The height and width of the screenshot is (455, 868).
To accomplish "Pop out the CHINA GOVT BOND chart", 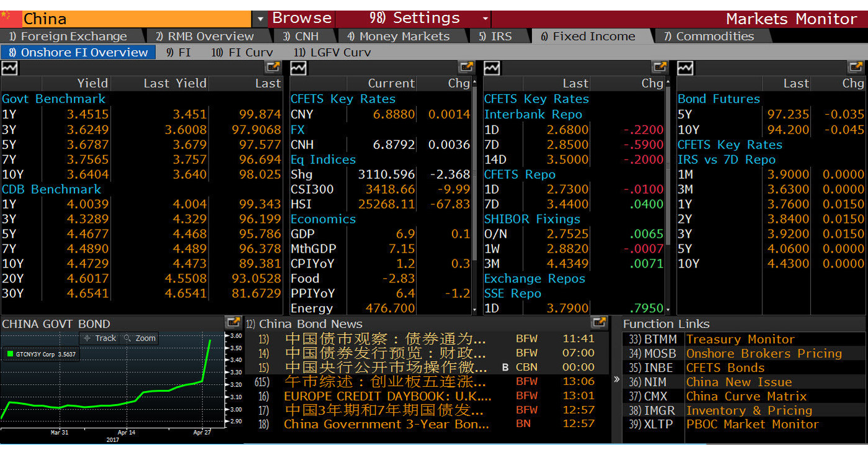I will (x=234, y=322).
